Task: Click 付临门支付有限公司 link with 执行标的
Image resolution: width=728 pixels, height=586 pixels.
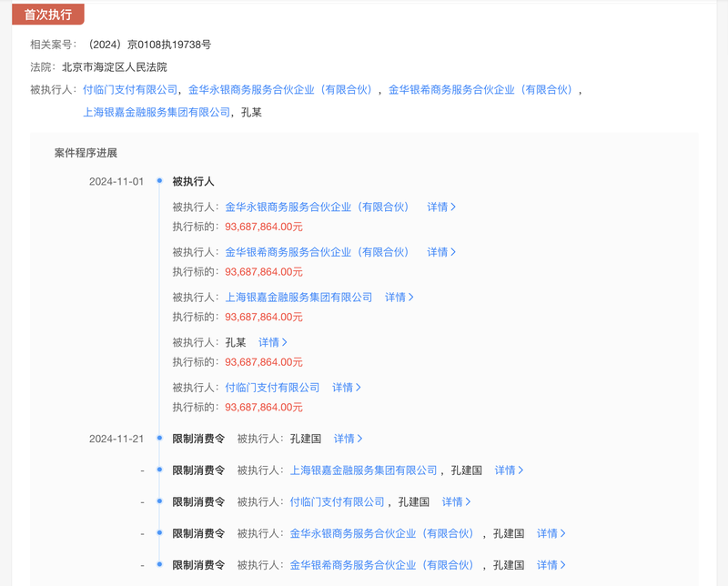Action: (272, 388)
